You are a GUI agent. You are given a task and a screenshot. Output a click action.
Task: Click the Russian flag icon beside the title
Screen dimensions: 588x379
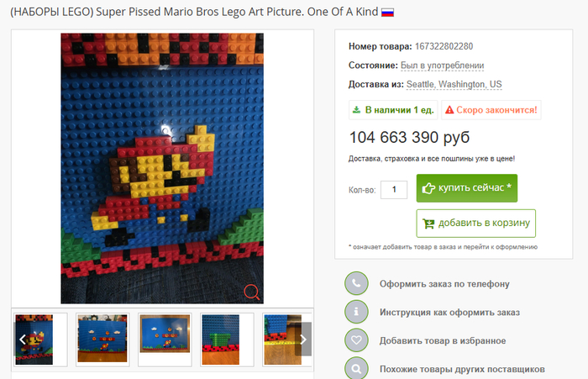[x=387, y=13]
